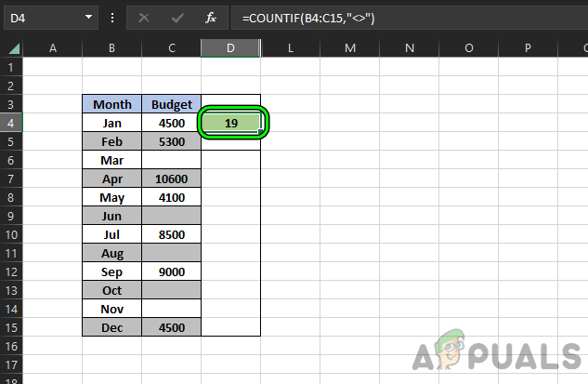Click the Dec cell
Screen dimensions: 588x384
pyautogui.click(x=112, y=327)
